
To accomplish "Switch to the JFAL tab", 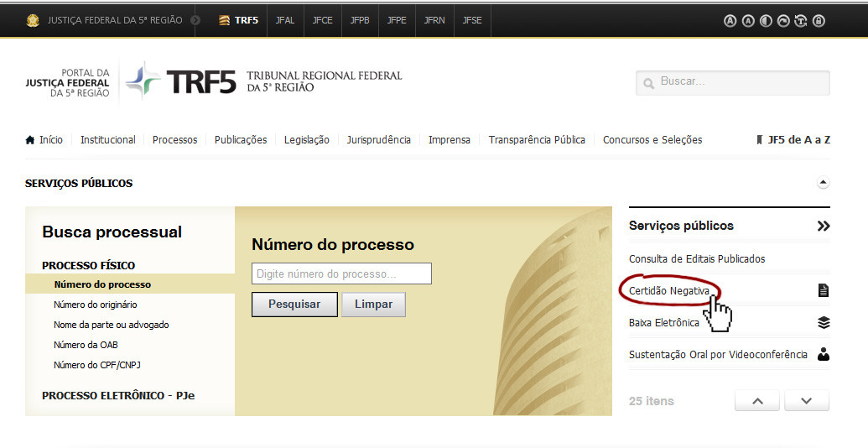I will (x=285, y=20).
